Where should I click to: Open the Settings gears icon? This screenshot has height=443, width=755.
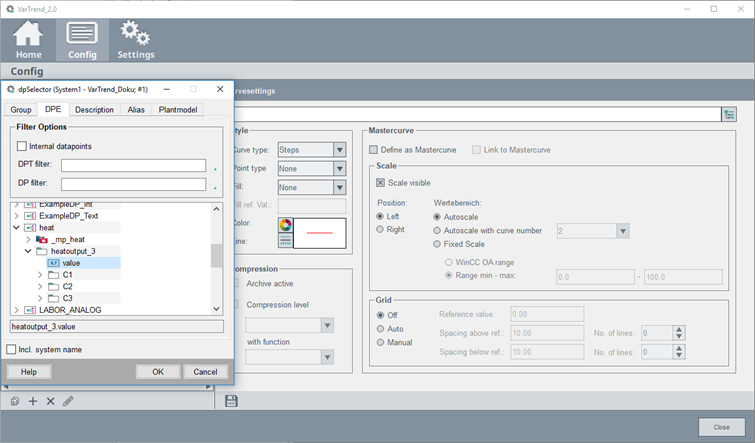[135, 39]
